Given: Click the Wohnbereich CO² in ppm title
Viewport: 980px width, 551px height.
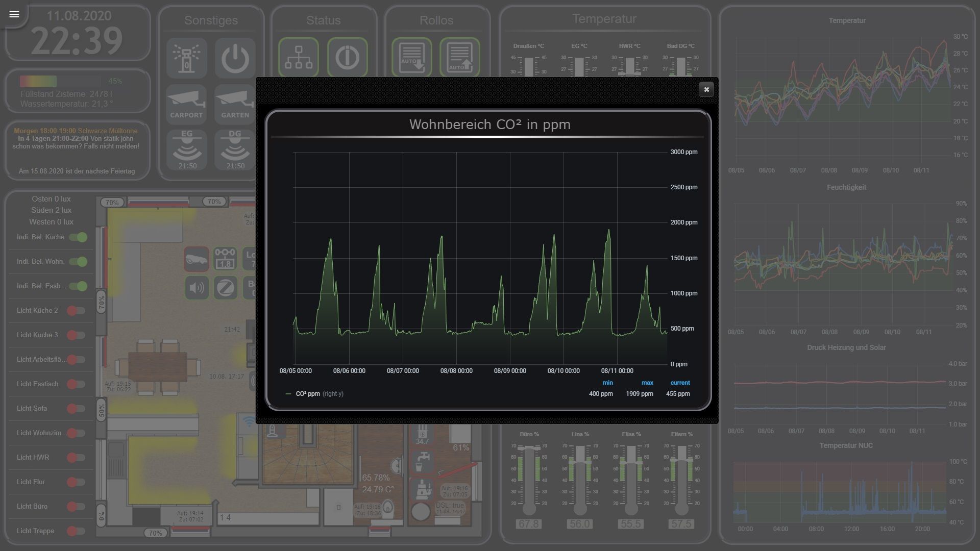Looking at the screenshot, I should point(489,124).
